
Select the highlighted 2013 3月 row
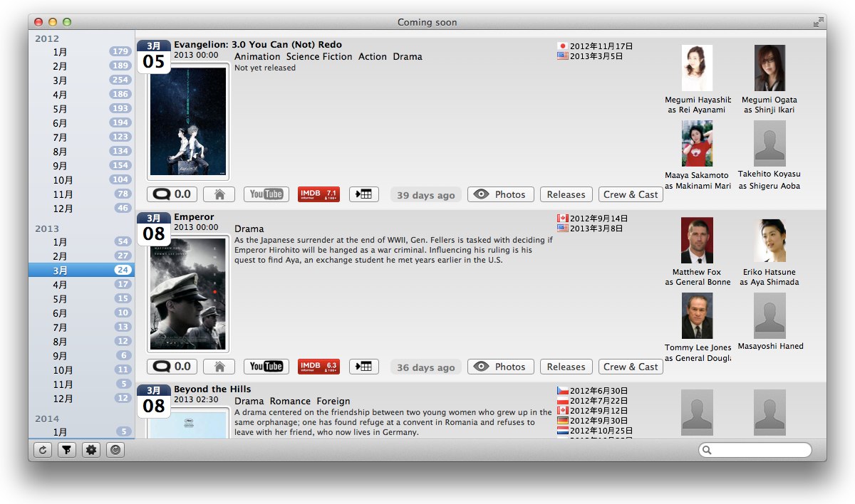coord(81,271)
